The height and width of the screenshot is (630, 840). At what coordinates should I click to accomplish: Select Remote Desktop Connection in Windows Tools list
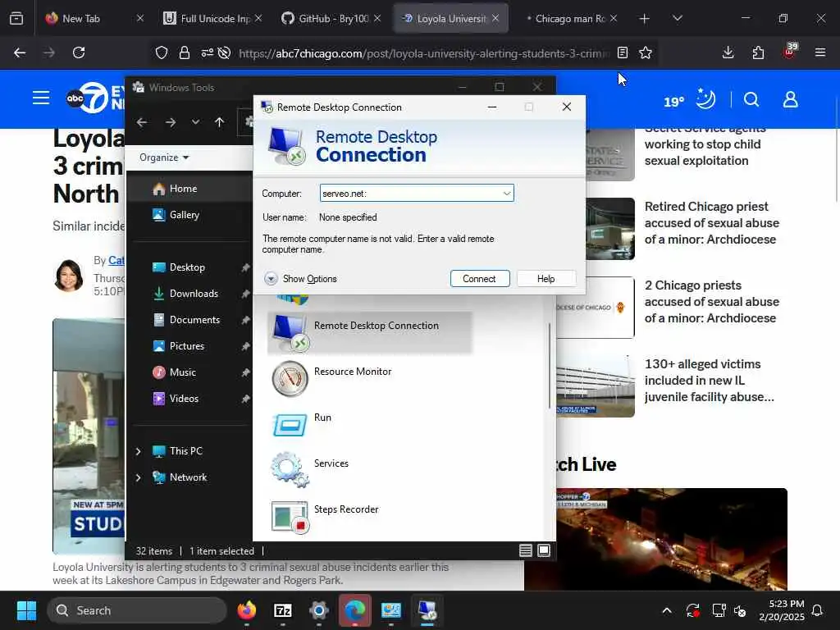(370, 333)
